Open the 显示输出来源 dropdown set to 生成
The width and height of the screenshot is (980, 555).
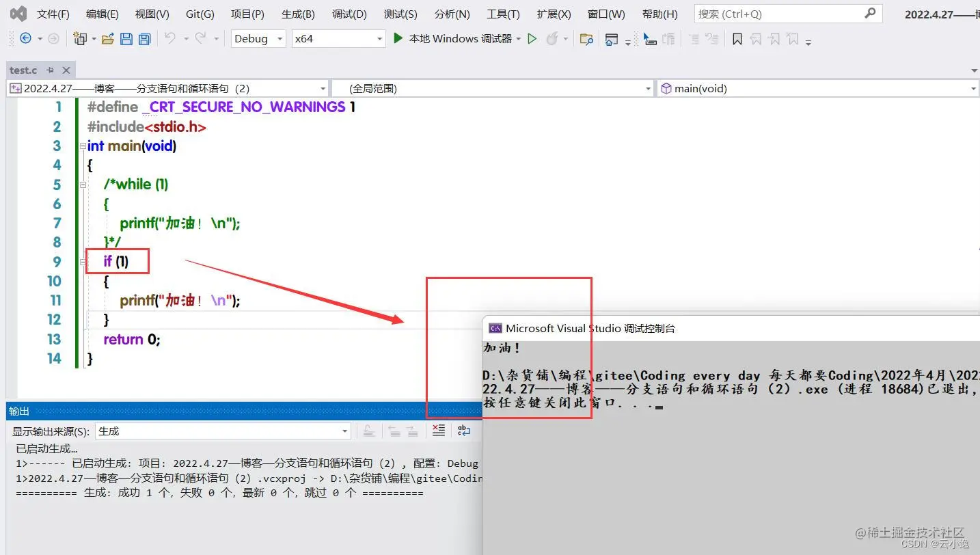223,431
